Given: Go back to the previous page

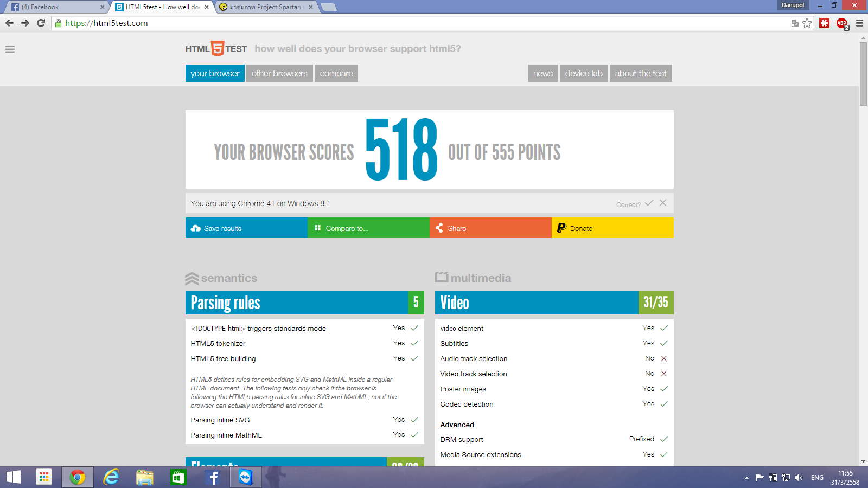Looking at the screenshot, I should (9, 23).
